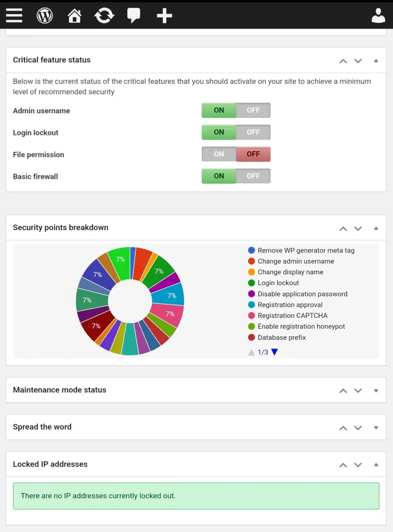Go to next chart legend page
The image size is (393, 532).
(x=274, y=352)
